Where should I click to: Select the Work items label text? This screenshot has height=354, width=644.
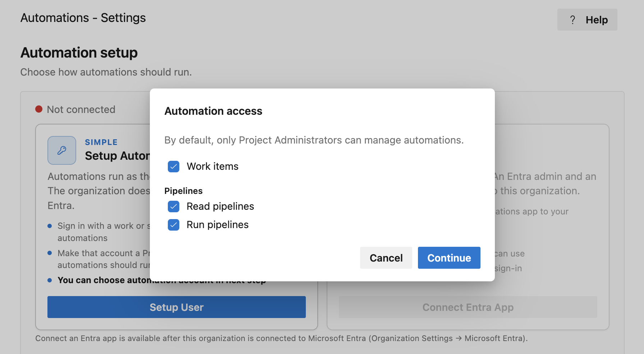(212, 167)
